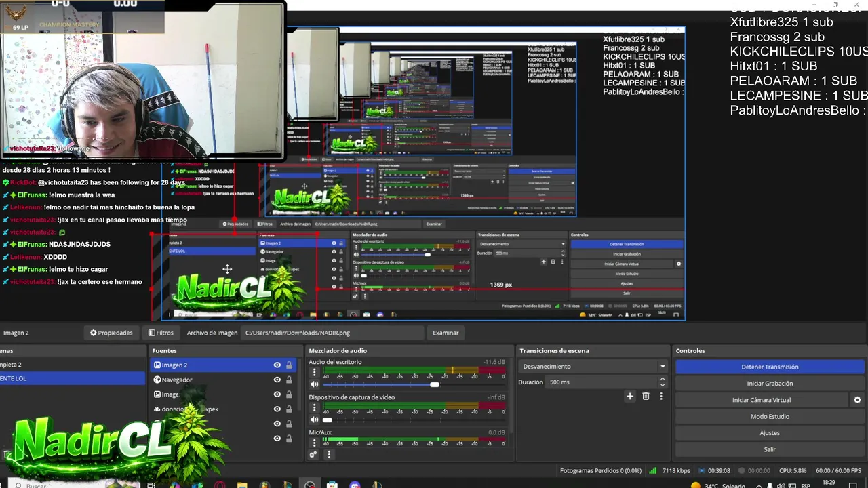
Task: Open virtual camera settings gear
Action: 857,400
